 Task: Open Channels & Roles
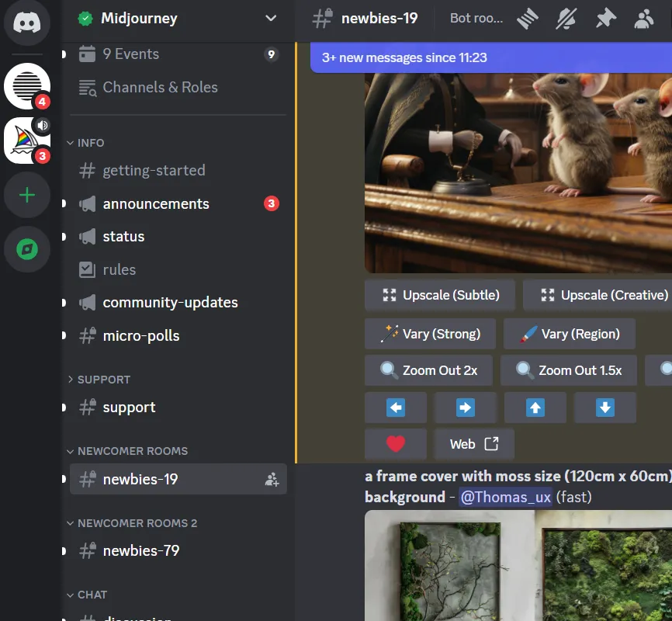click(178, 87)
